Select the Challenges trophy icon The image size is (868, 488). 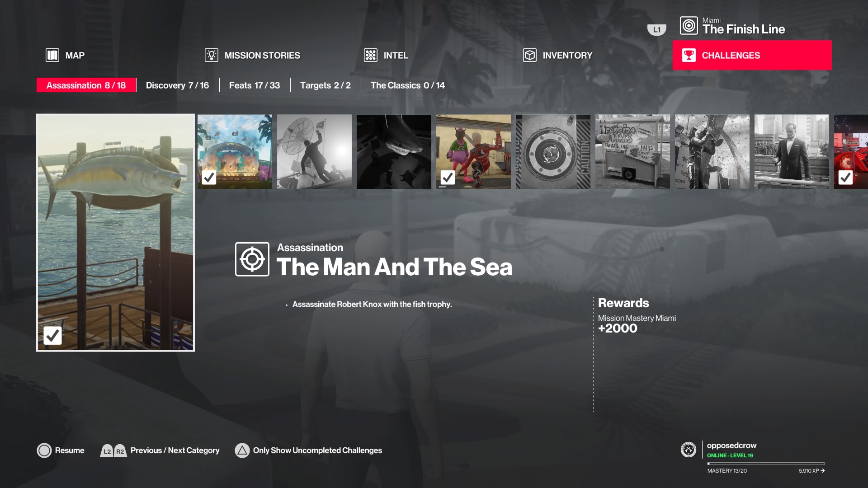[x=689, y=55]
